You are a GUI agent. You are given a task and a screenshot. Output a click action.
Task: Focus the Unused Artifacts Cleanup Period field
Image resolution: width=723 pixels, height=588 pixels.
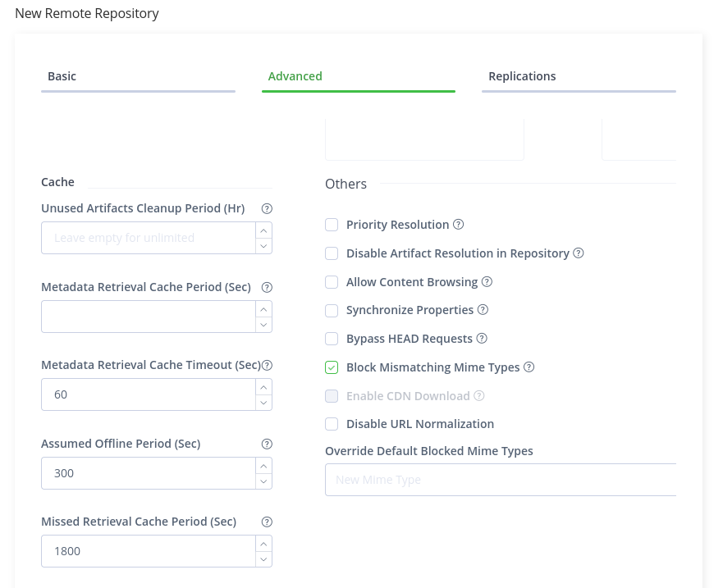(148, 238)
